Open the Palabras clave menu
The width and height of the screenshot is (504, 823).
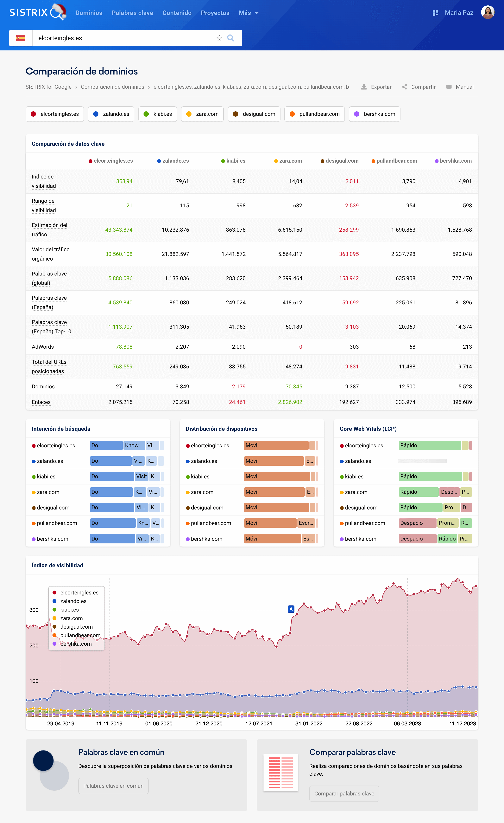click(132, 13)
